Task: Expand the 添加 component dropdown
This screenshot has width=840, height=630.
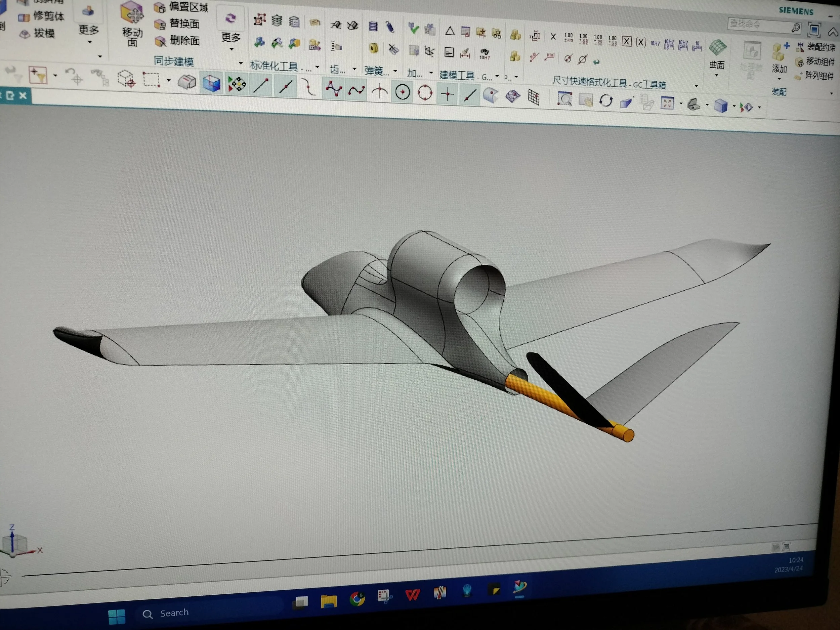Action: pyautogui.click(x=779, y=79)
